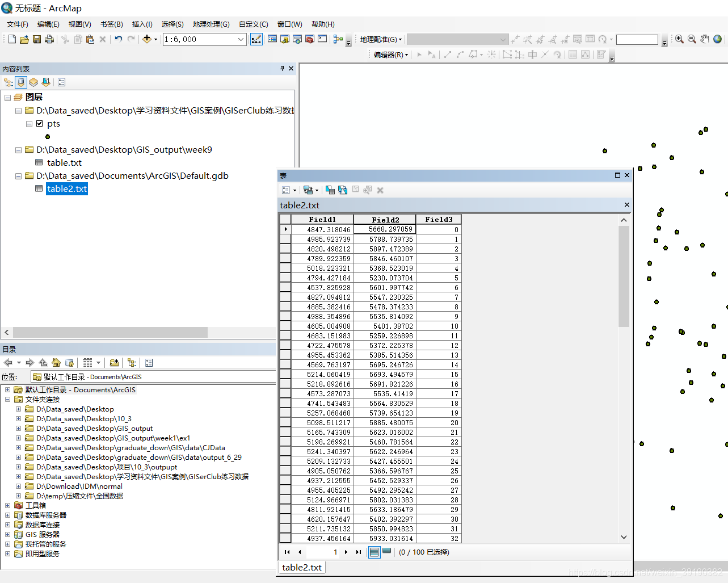Open the 文件(F) menu

point(18,24)
